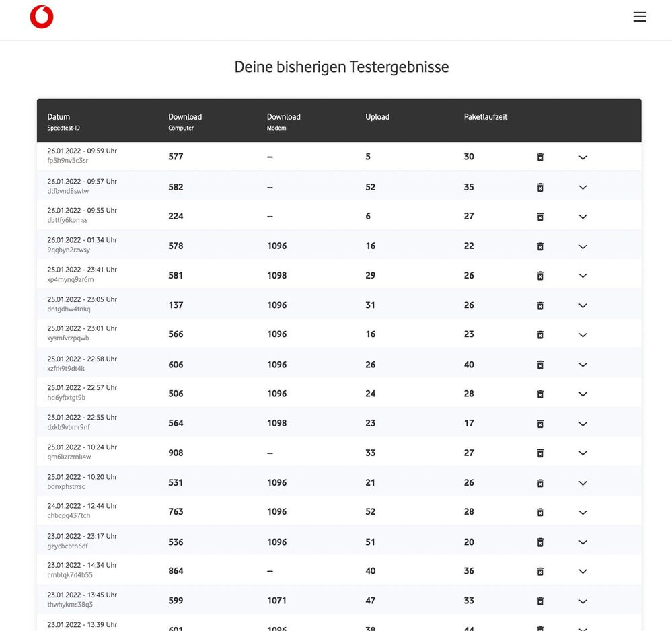Click download value 224

point(176,216)
